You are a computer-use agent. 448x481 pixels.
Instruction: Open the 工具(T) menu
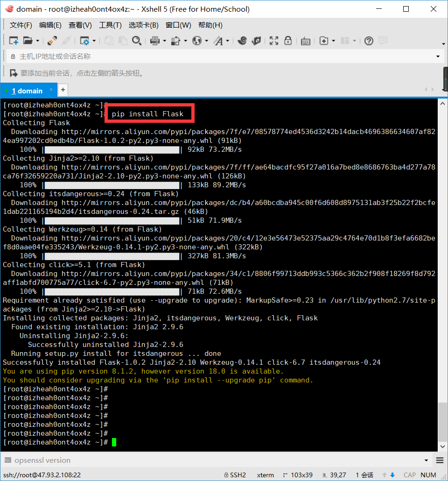coord(111,25)
